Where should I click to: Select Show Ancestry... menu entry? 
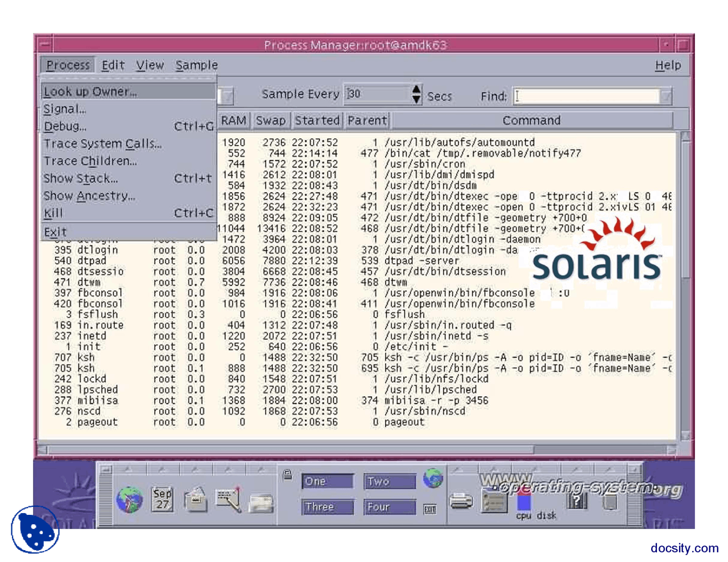(89, 196)
